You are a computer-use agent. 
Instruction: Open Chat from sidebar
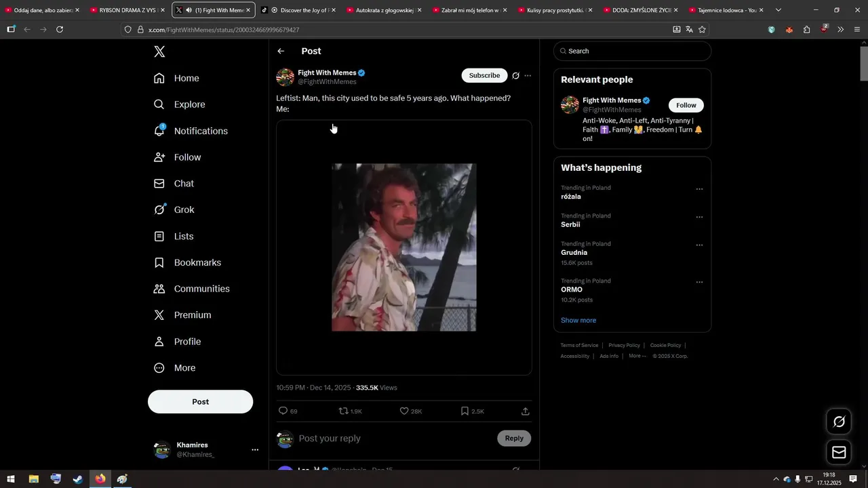pyautogui.click(x=174, y=184)
